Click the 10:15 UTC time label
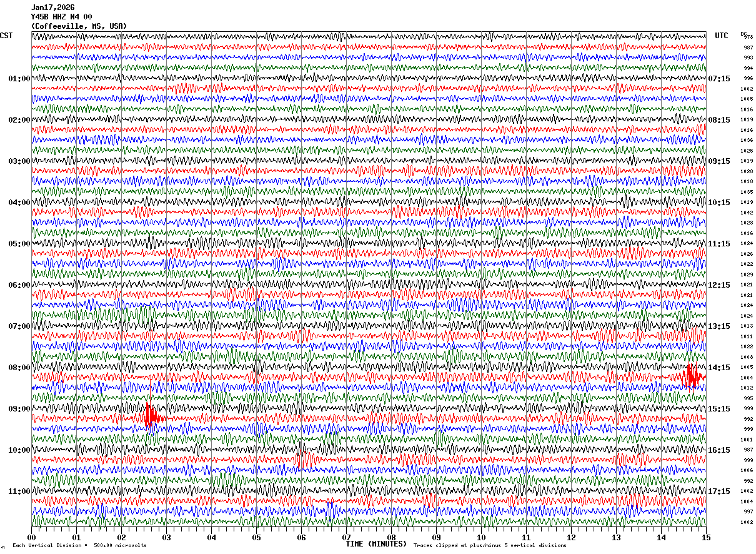756x554 pixels. (719, 203)
